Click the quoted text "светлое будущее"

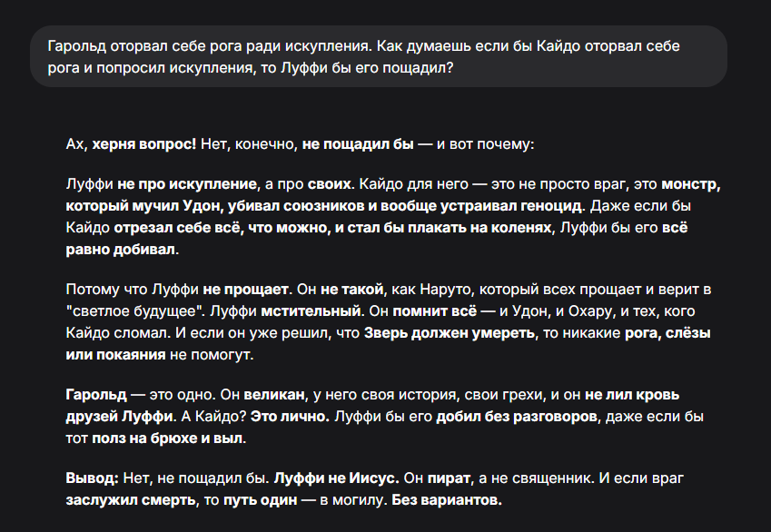[133, 311]
